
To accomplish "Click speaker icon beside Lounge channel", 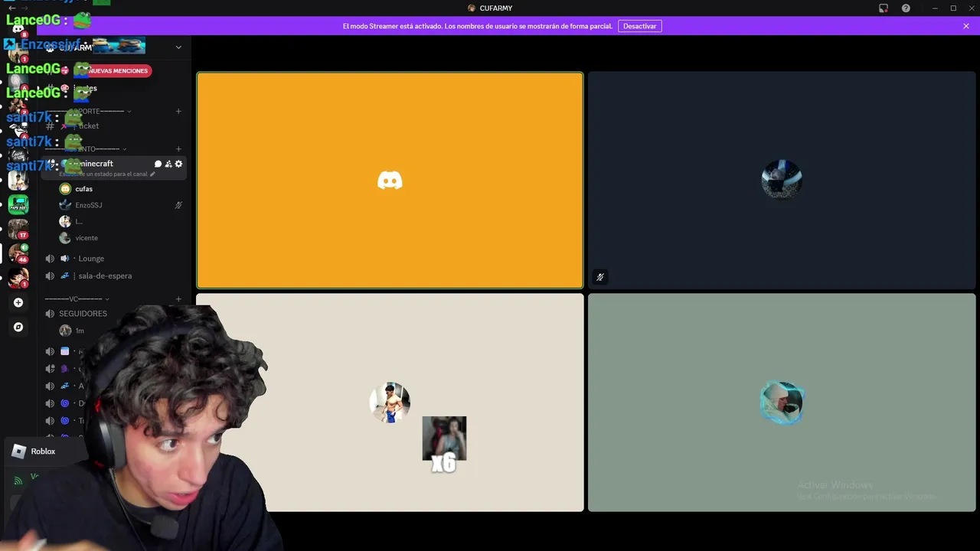I will point(50,259).
